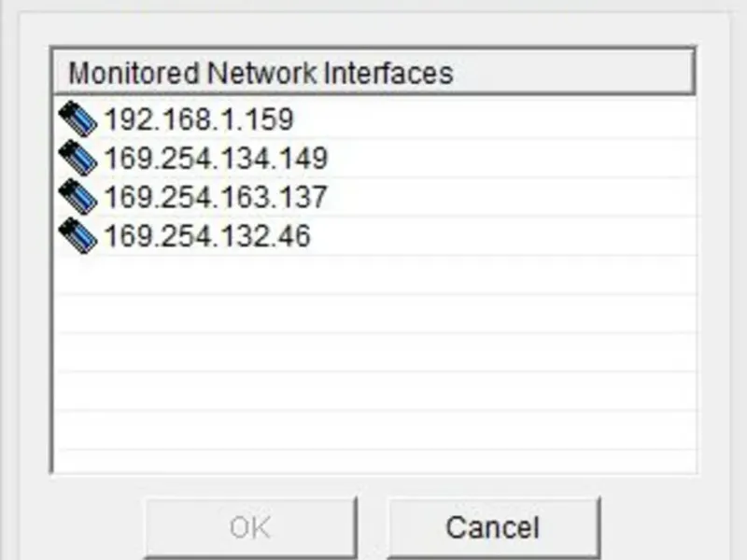This screenshot has width=747, height=560.
Task: Click the adapter icon next to 169.254.134.149
Action: click(78, 158)
